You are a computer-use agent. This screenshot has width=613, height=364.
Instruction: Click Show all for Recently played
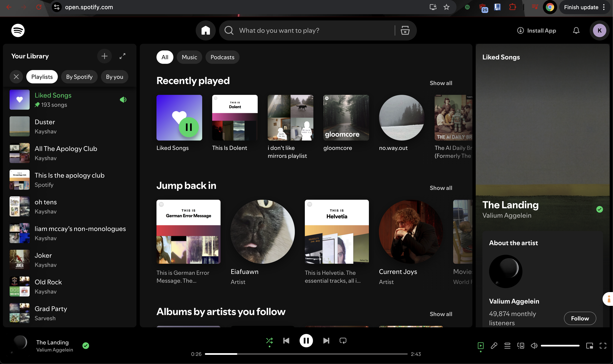441,83
